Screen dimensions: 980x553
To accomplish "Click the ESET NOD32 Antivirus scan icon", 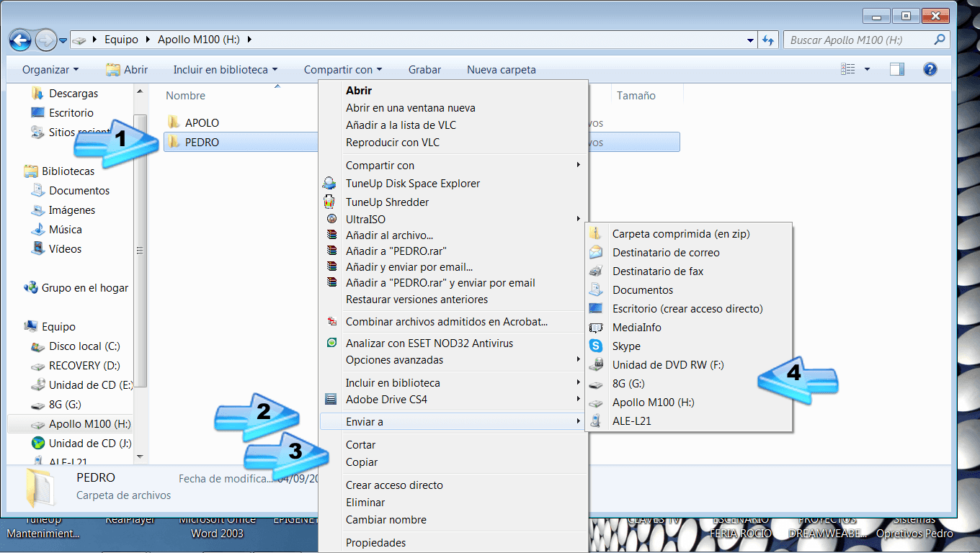I will pyautogui.click(x=331, y=343).
